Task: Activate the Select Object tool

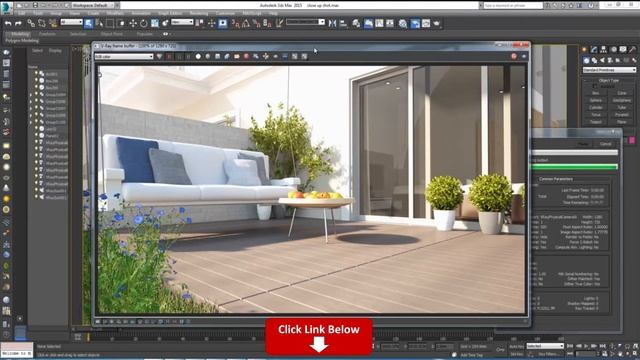Action: [88, 23]
